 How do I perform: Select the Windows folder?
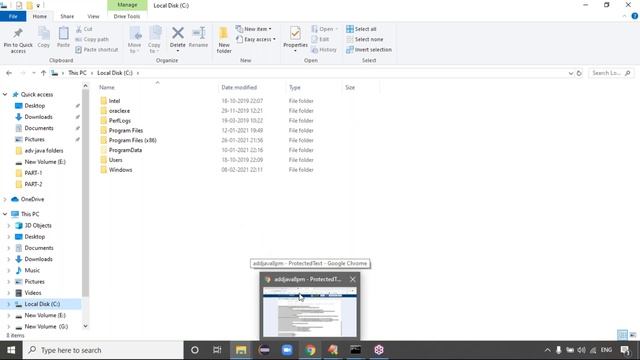click(120, 169)
